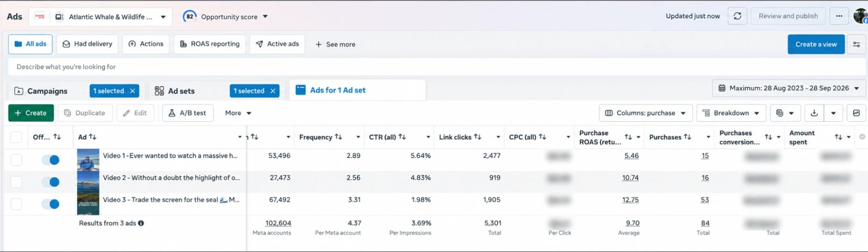Open the Video 3 ad thumbnail
This screenshot has width=868, height=252.
(x=88, y=204)
